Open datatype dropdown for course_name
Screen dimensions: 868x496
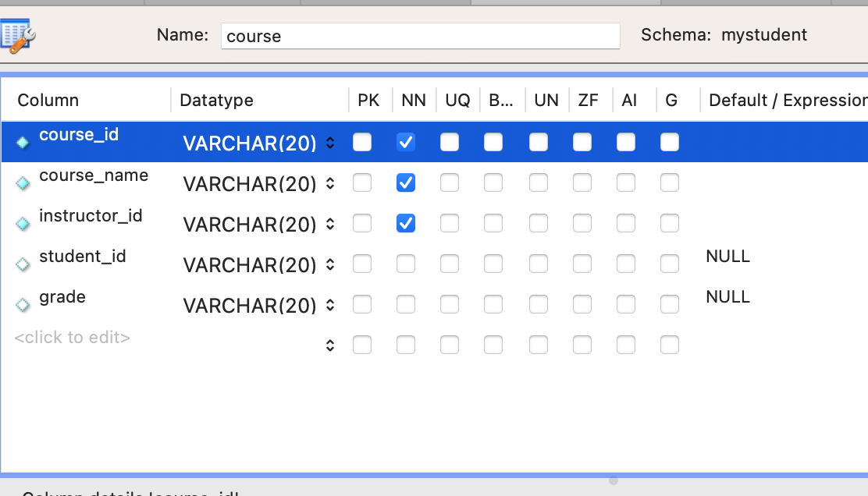pyautogui.click(x=330, y=183)
